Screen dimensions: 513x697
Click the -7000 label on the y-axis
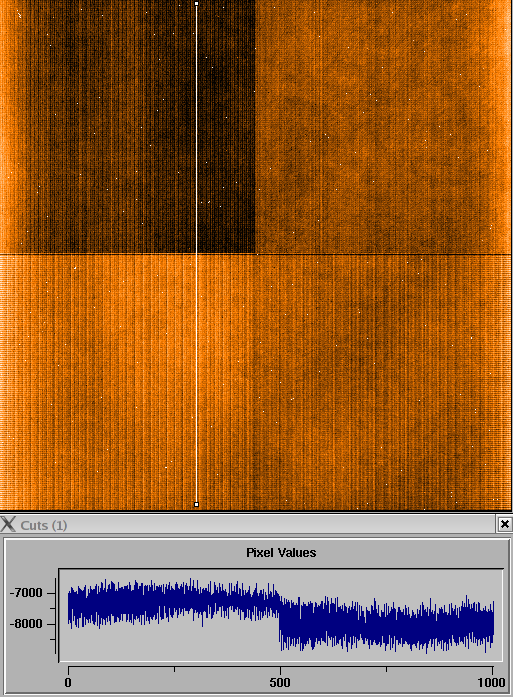(x=27, y=593)
